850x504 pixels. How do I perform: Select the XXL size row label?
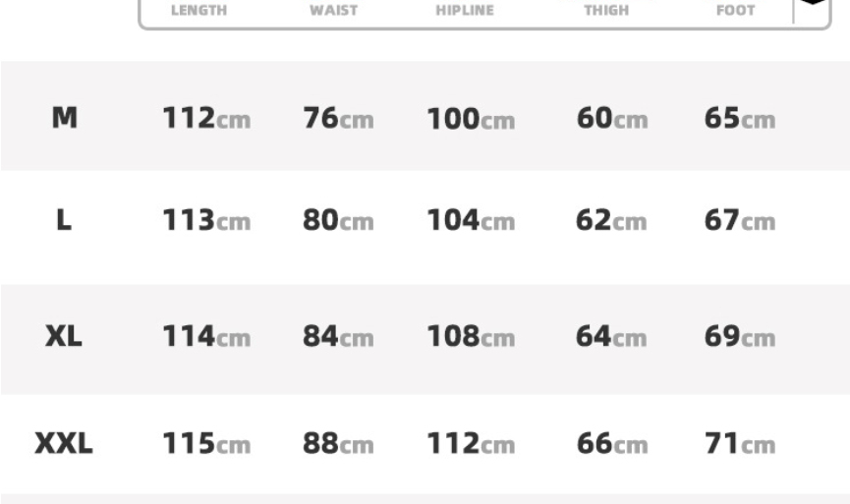pyautogui.click(x=64, y=443)
